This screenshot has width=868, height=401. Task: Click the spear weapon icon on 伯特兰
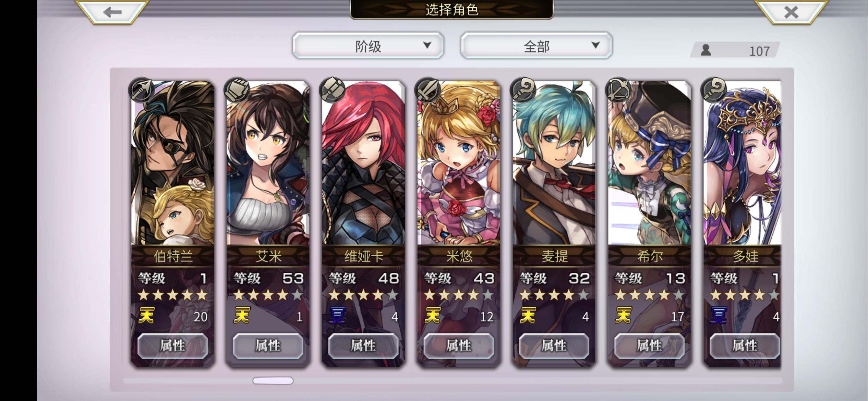pyautogui.click(x=141, y=90)
